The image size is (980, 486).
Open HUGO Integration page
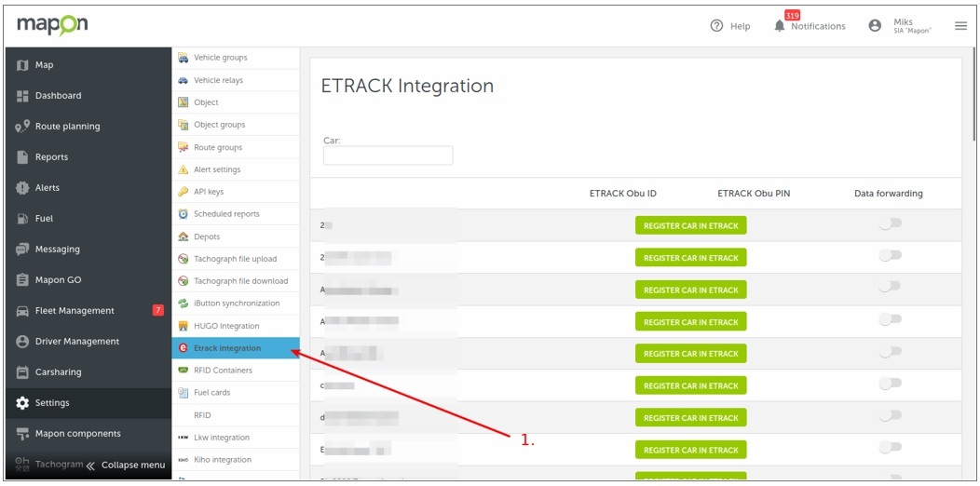[x=236, y=326]
